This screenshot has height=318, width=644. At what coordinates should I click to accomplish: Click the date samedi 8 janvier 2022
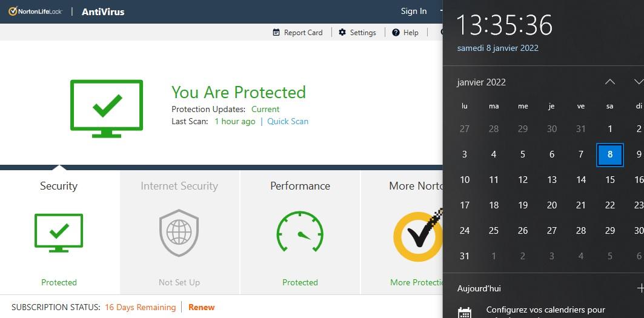(497, 48)
